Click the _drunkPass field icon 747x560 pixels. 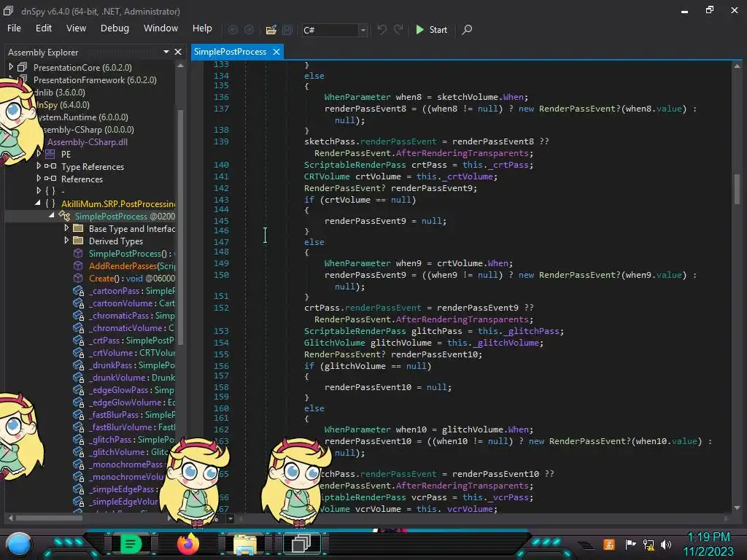(x=79, y=365)
